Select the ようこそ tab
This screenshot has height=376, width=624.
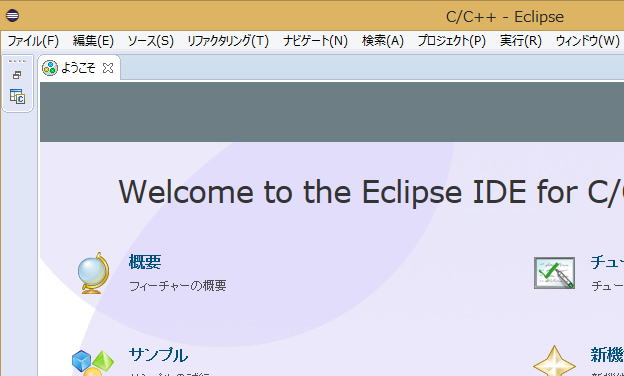78,68
